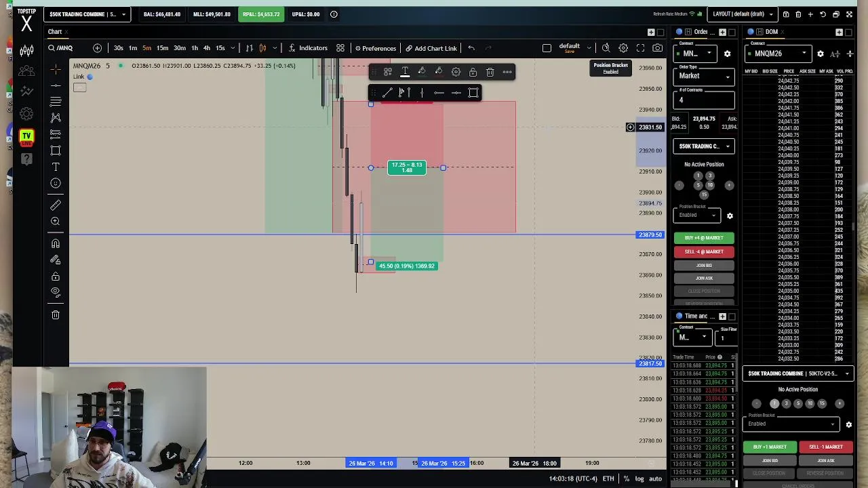Image resolution: width=868 pixels, height=488 pixels.
Task: Toggle the layout checkbox beside default
Action: tap(547, 48)
